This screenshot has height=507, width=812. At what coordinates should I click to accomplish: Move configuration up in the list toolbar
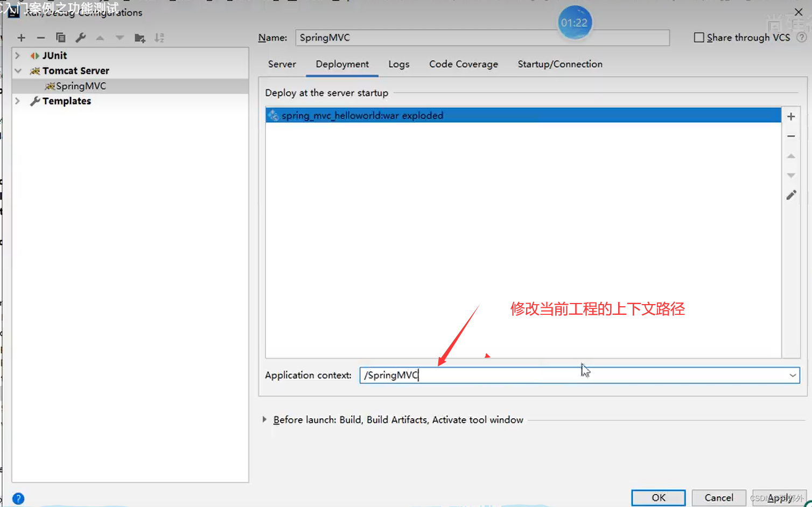(100, 38)
